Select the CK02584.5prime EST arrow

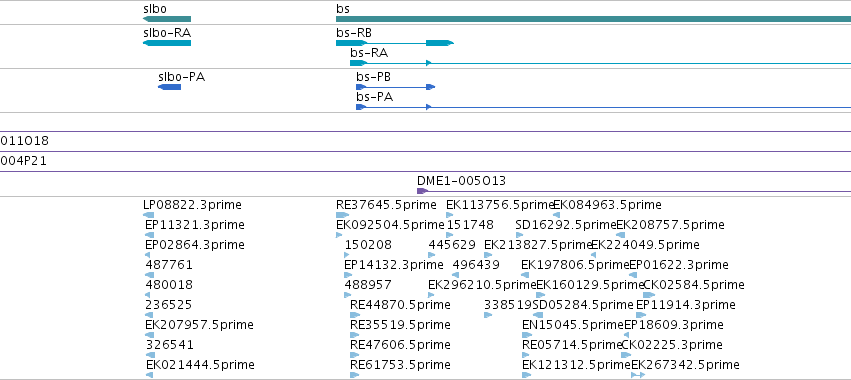point(649,295)
